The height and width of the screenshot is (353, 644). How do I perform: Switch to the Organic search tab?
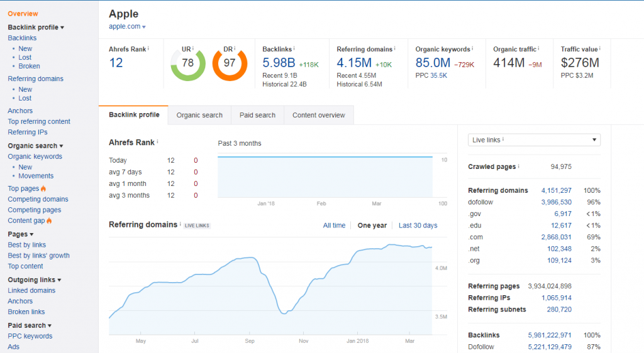pos(199,115)
